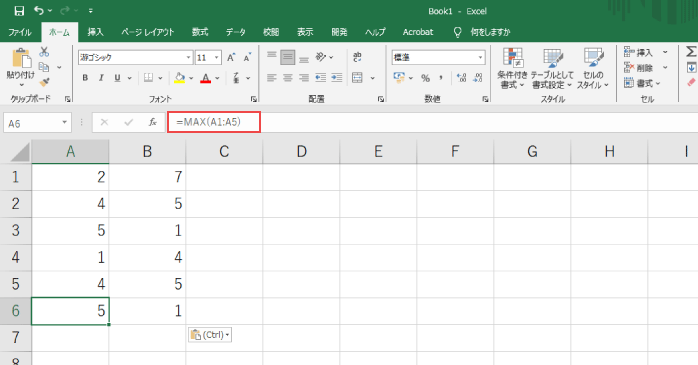
Task: Click the Wrap Text icon
Action: pos(357,57)
